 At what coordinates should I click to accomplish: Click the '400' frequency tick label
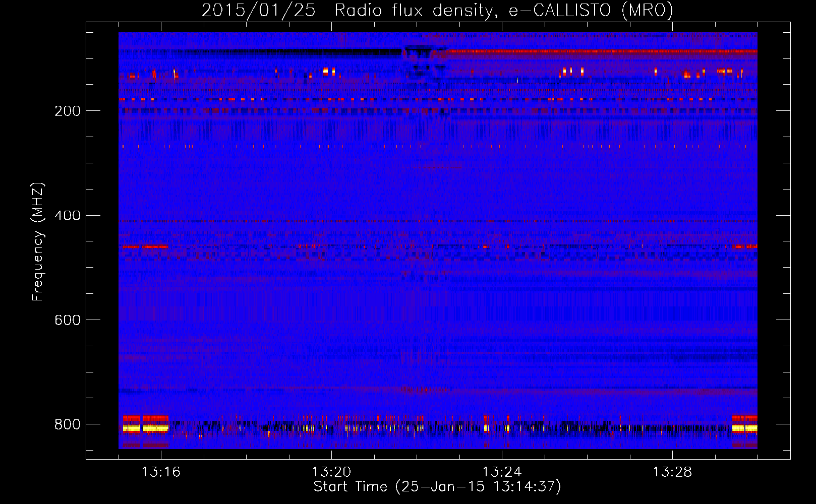pos(68,215)
